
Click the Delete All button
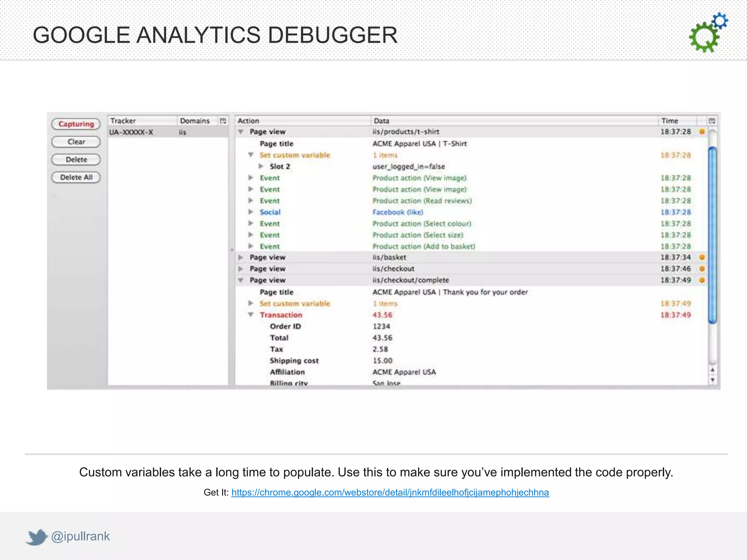pyautogui.click(x=76, y=177)
